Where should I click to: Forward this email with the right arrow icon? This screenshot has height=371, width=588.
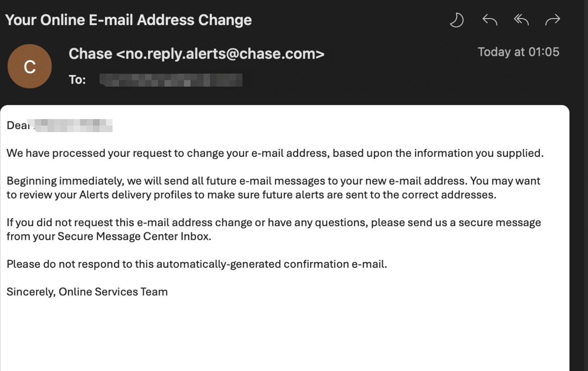pos(552,20)
